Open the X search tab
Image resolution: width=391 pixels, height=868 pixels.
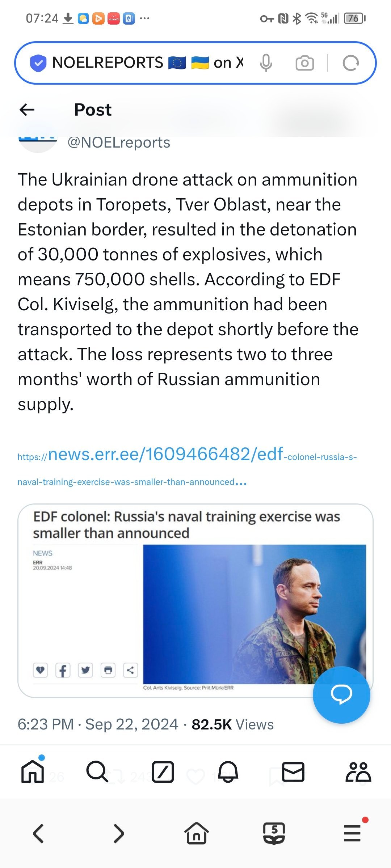[97, 772]
